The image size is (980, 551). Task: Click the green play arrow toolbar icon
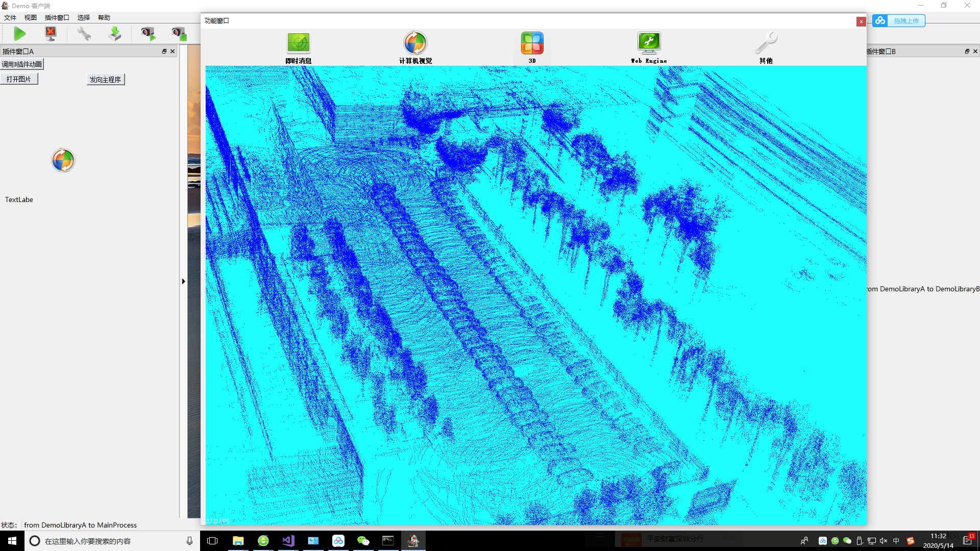point(19,34)
